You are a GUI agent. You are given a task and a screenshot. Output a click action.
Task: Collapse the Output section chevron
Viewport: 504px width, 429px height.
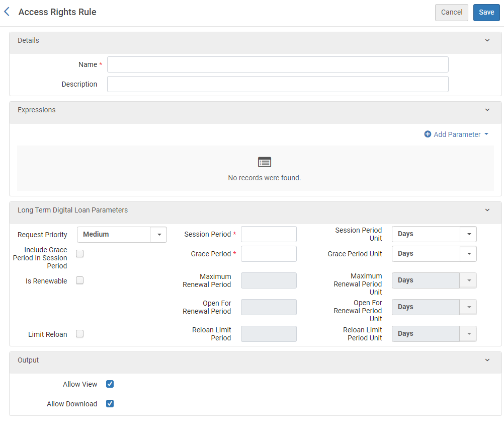(x=487, y=360)
